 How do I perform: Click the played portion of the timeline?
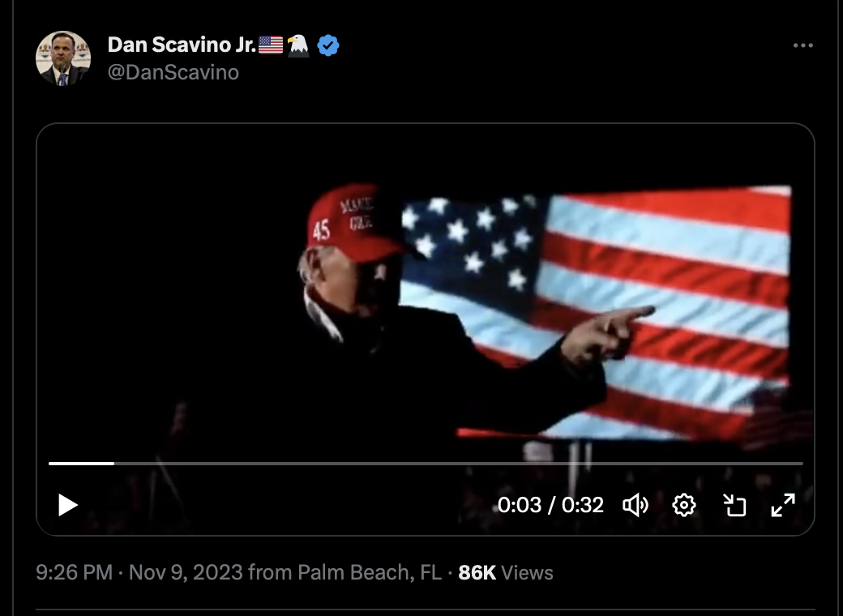point(81,464)
